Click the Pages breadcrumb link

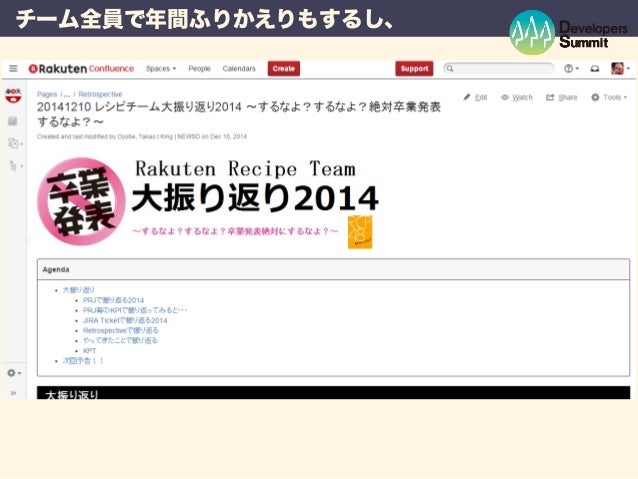point(47,94)
